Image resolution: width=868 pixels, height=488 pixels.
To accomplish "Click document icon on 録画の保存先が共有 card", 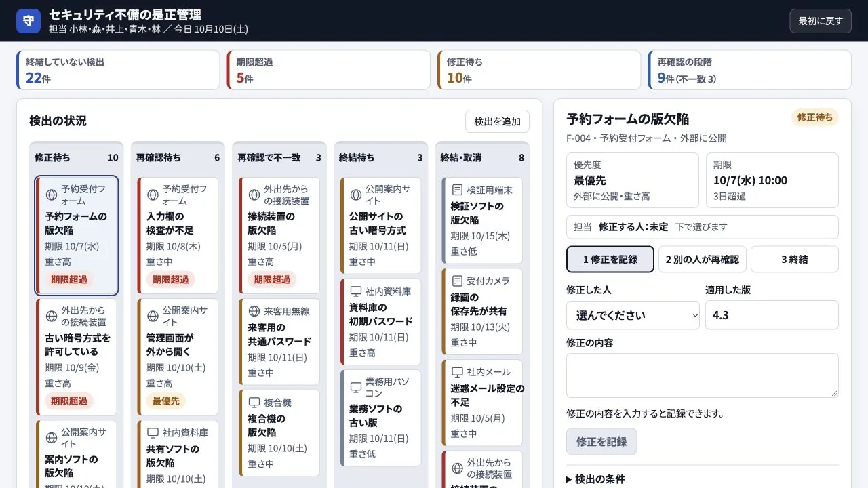I will click(x=457, y=281).
